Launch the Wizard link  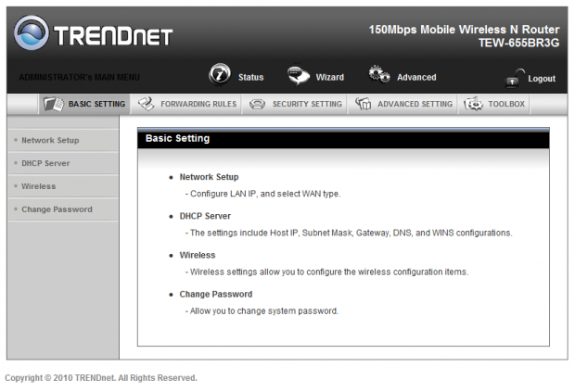click(x=330, y=77)
